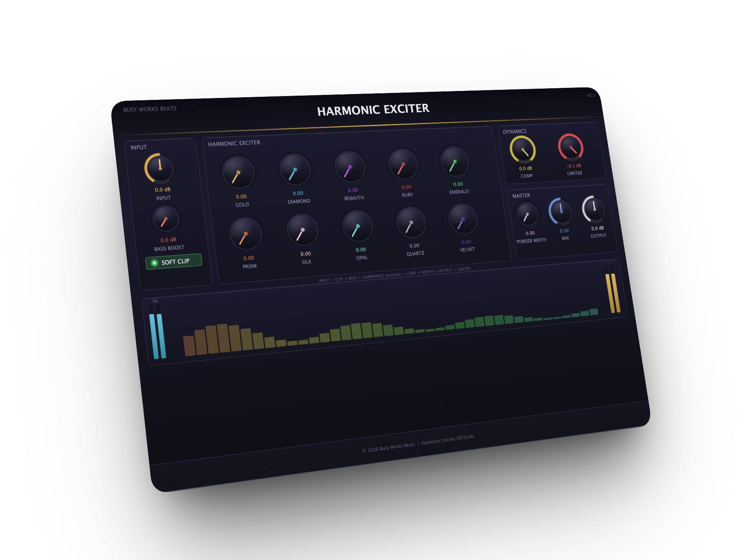Click the Powder Width knob
This screenshot has height=560, width=747.
[x=527, y=214]
